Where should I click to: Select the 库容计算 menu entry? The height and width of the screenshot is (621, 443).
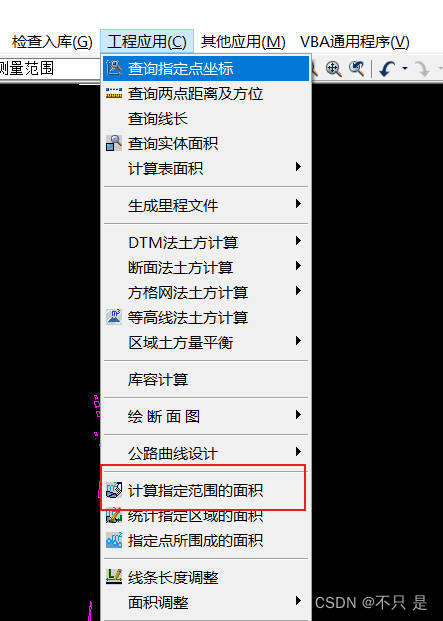[x=206, y=379]
